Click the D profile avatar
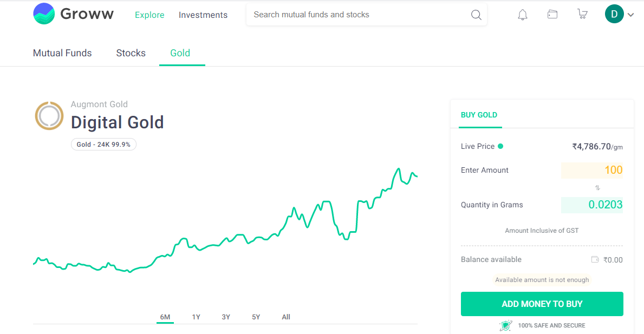Image resolution: width=644 pixels, height=334 pixels. click(614, 14)
